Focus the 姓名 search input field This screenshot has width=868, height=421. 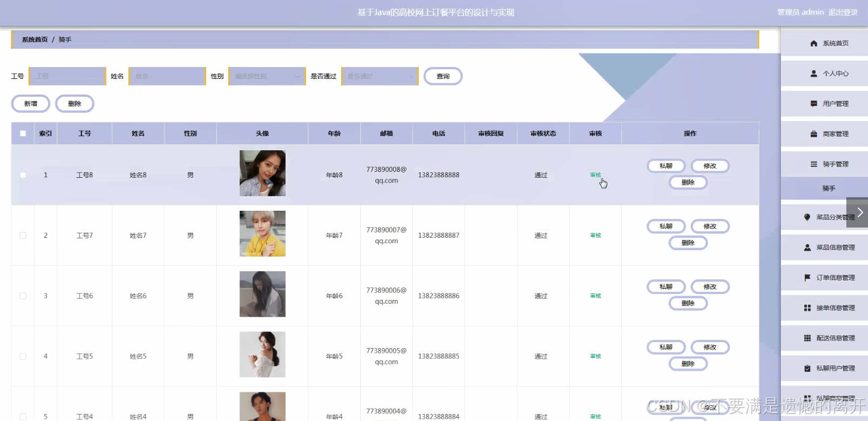(x=167, y=76)
